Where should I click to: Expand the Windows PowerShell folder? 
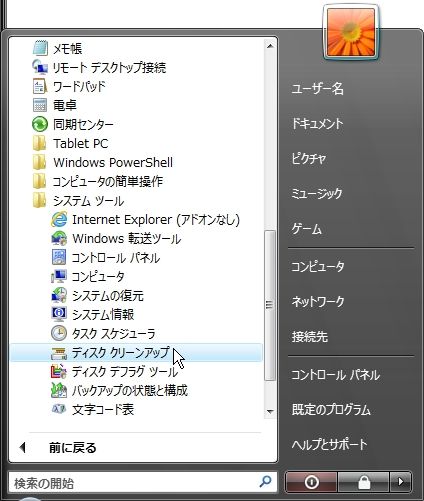pos(103,162)
